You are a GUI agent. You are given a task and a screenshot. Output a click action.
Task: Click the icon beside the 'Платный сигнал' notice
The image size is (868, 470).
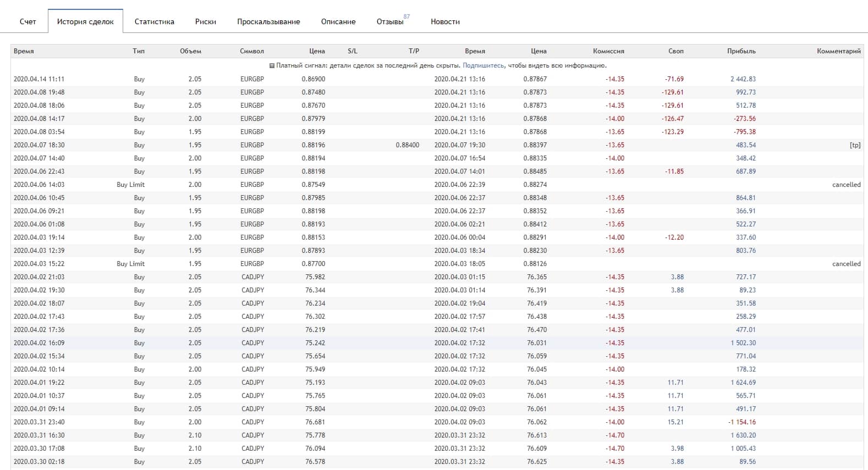[x=272, y=65]
